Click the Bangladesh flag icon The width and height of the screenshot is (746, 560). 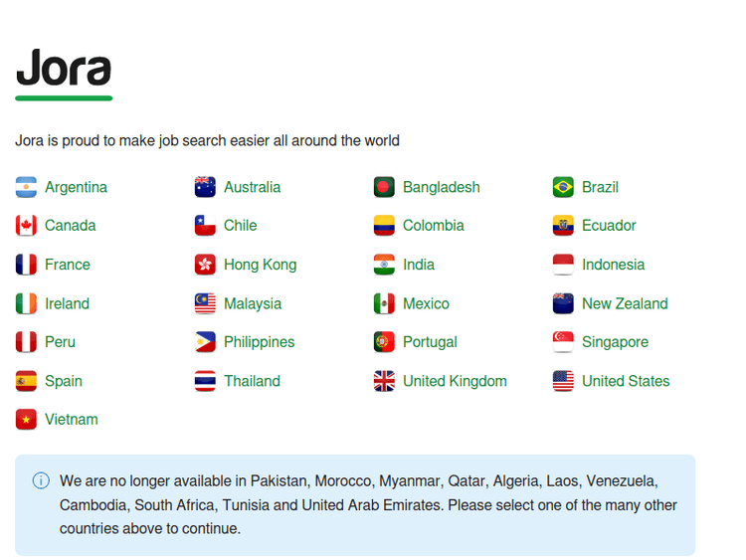pyautogui.click(x=384, y=187)
